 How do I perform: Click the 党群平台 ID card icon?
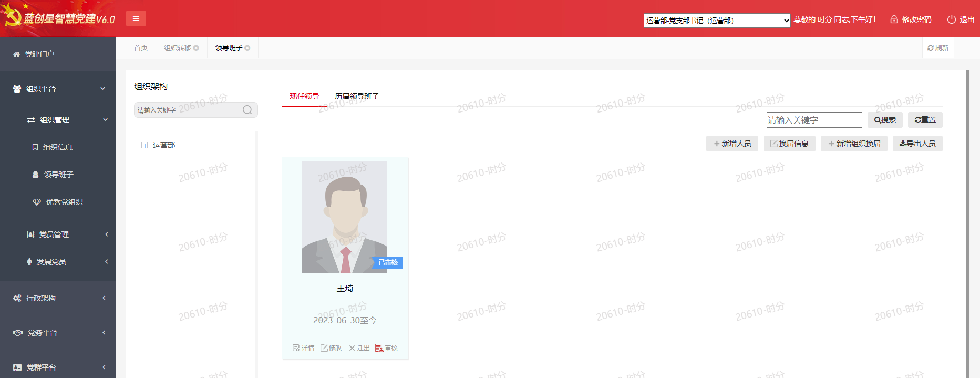(x=17, y=367)
